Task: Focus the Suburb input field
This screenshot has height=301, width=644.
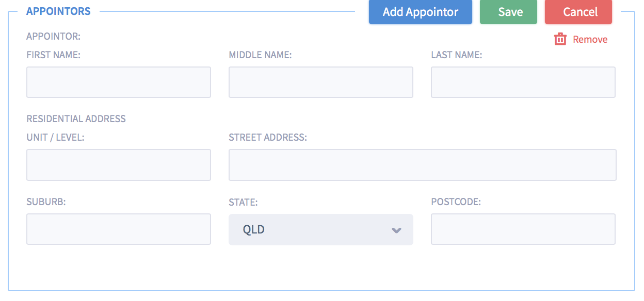Action: click(x=119, y=229)
